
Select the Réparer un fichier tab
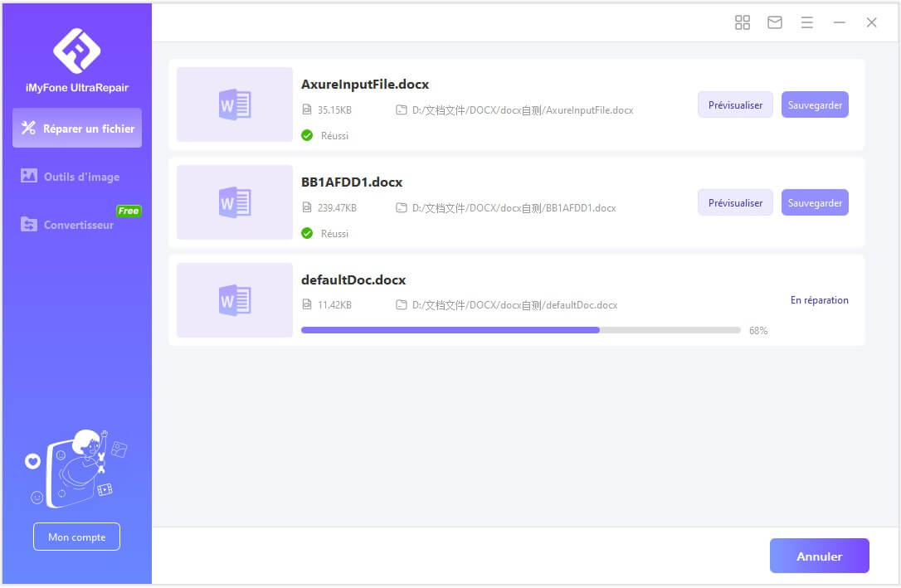(x=77, y=128)
